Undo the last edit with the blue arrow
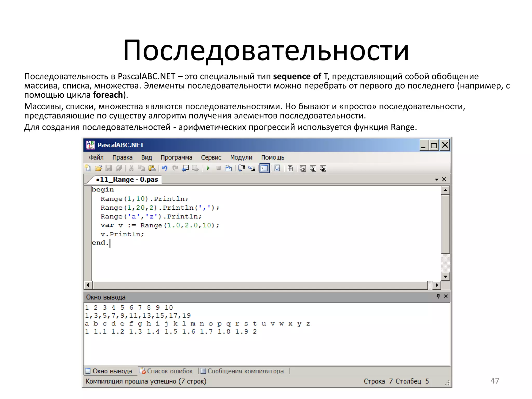 click(165, 168)
